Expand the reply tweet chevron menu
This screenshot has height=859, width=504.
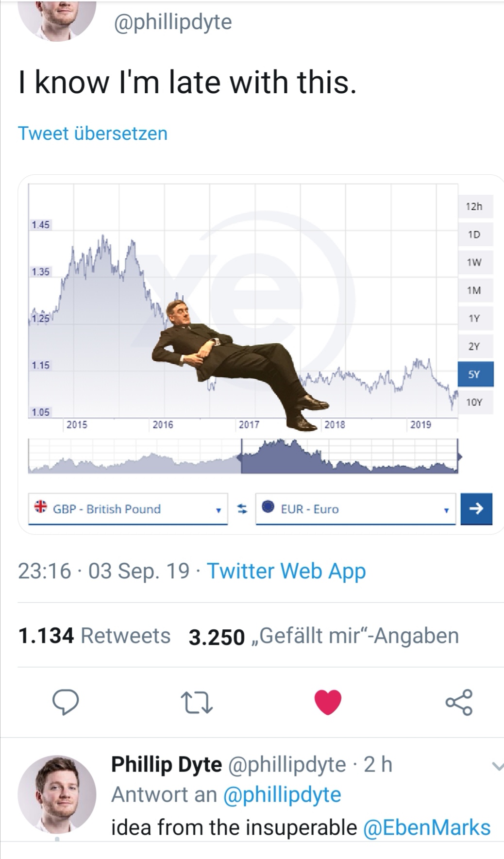click(497, 767)
